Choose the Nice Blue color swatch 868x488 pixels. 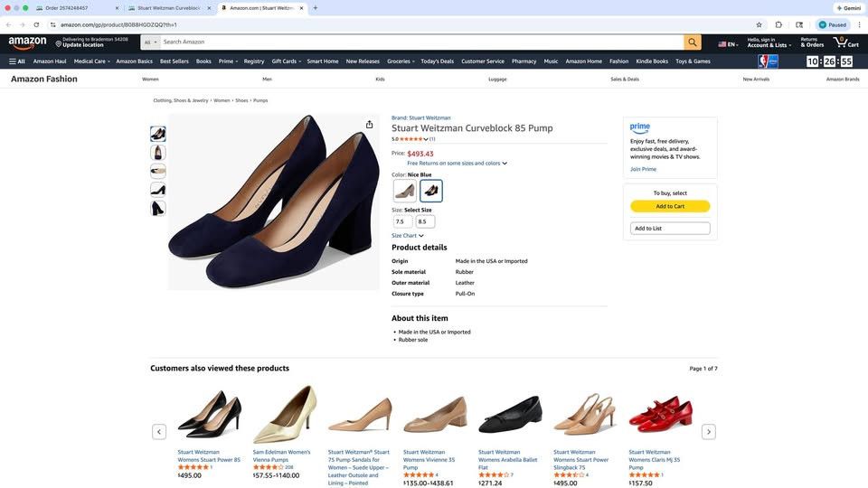[x=430, y=191]
